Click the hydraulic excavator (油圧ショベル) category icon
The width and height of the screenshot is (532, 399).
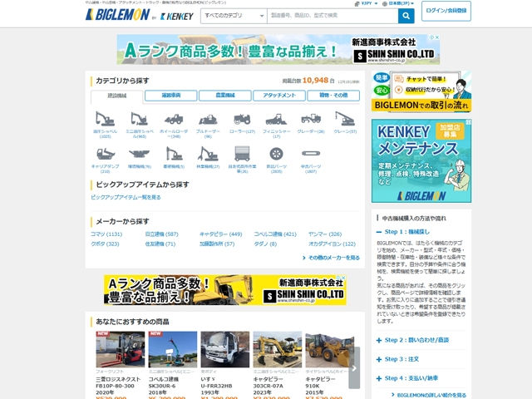point(105,119)
